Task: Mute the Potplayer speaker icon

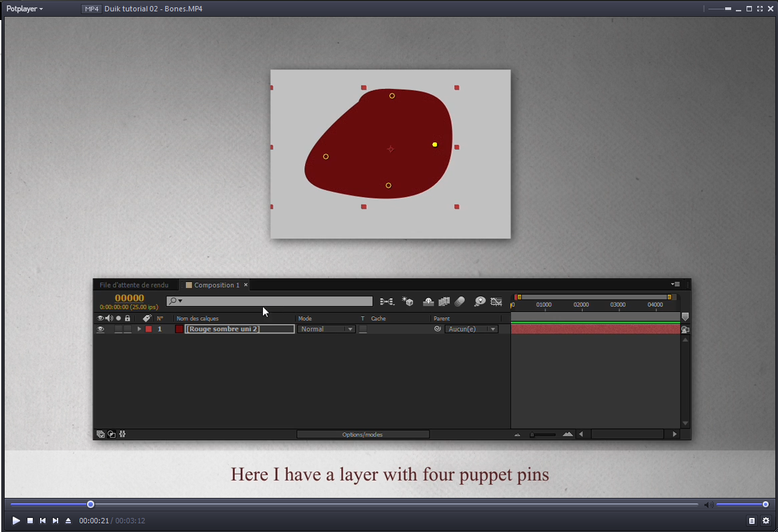Action: pyautogui.click(x=708, y=505)
